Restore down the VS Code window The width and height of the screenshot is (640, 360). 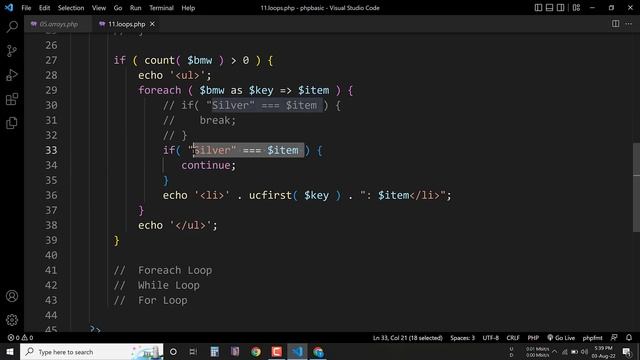[x=611, y=7]
